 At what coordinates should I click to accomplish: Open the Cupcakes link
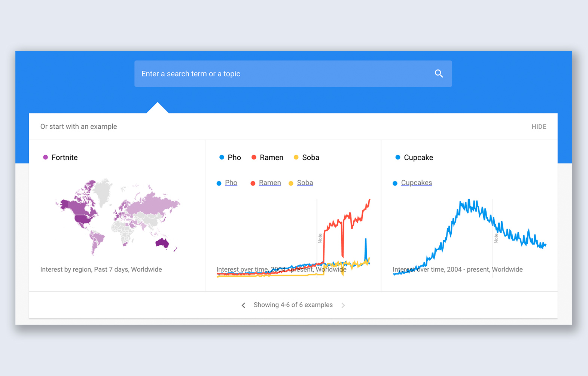pos(416,183)
